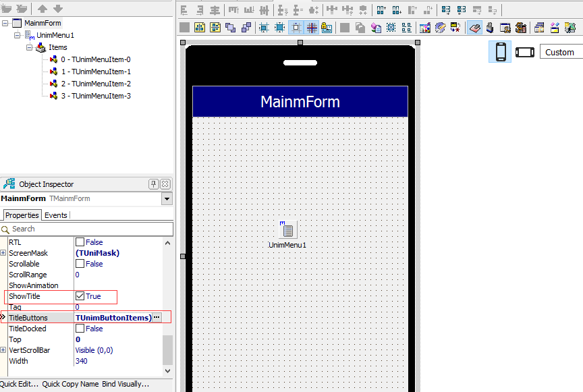This screenshot has height=392, width=583.
Task: Click the window with colored diamonds icon
Action: tap(555, 28)
